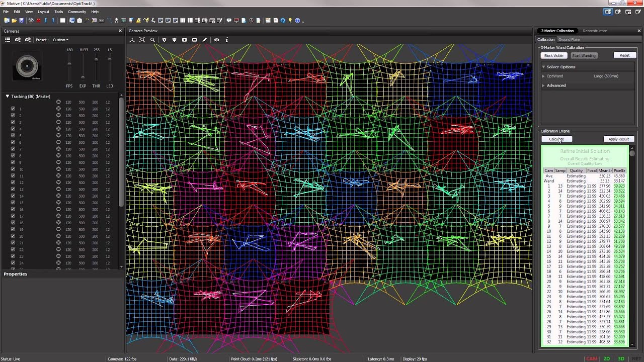This screenshot has width=644, height=362.
Task: Uncheck camera 10 checkbox in tracking list
Action: [x=13, y=169]
